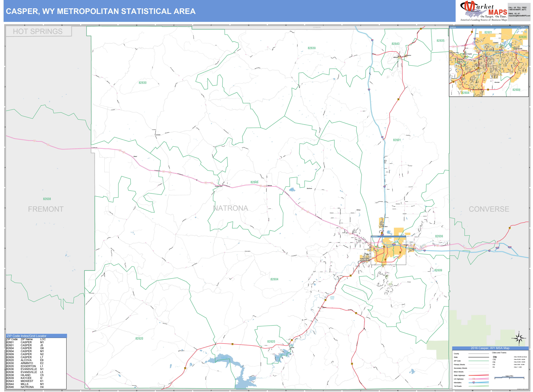
Task: Click the Cities 100,000 and Above legend entry
Action: pos(520,357)
